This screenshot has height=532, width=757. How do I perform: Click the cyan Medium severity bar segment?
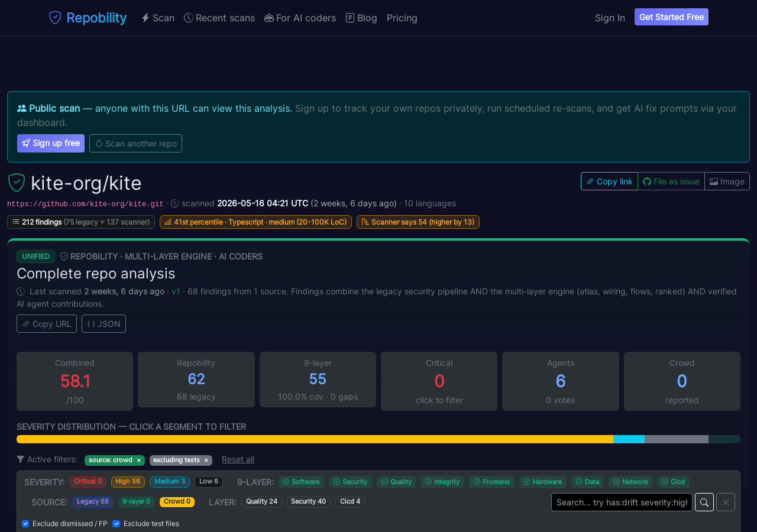click(629, 439)
